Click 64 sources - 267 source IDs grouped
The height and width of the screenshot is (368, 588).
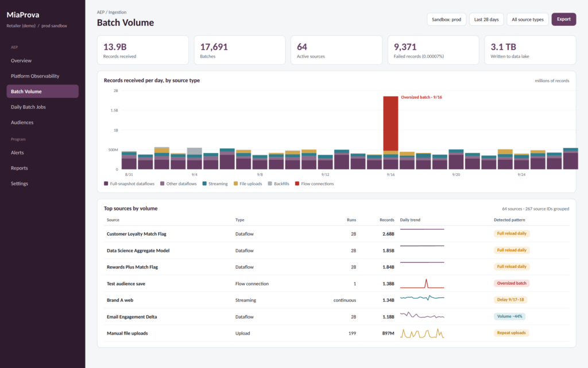tap(536, 209)
